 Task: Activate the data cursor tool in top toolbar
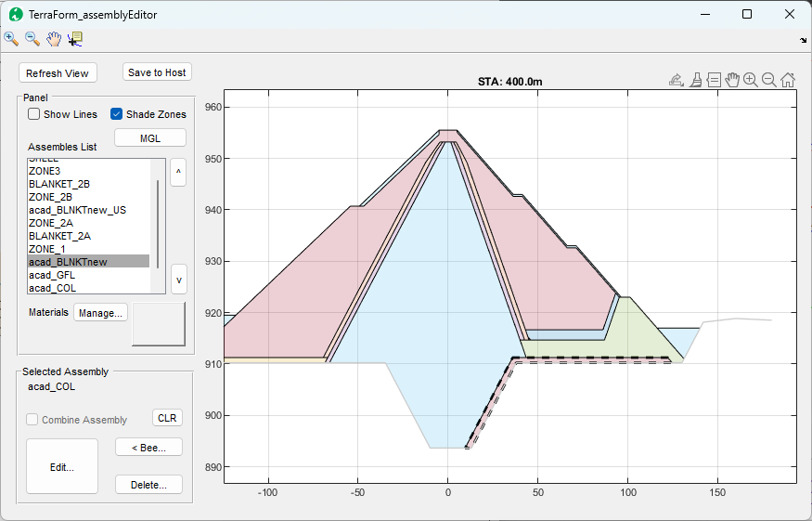(x=75, y=38)
